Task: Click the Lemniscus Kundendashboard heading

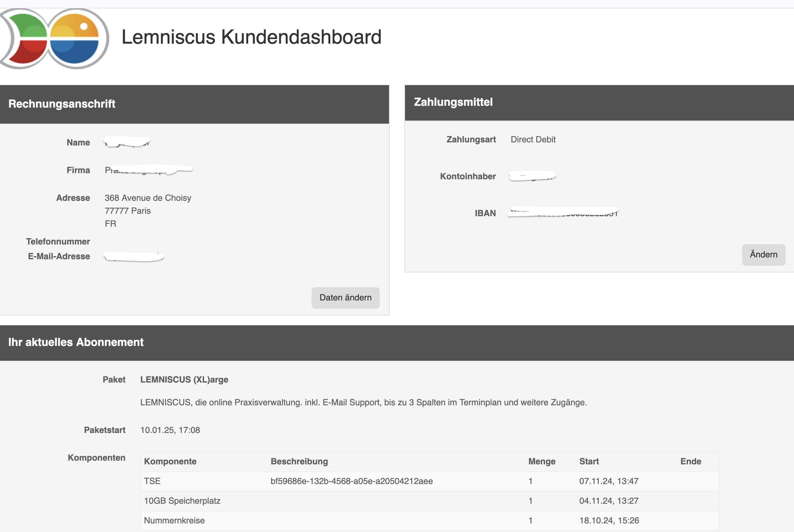Action: (x=252, y=37)
